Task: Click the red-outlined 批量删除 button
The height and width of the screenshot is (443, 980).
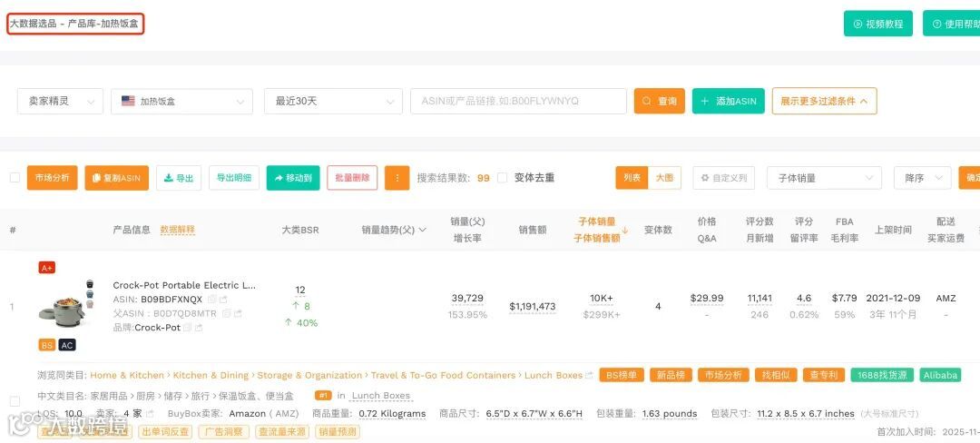Action: click(352, 177)
